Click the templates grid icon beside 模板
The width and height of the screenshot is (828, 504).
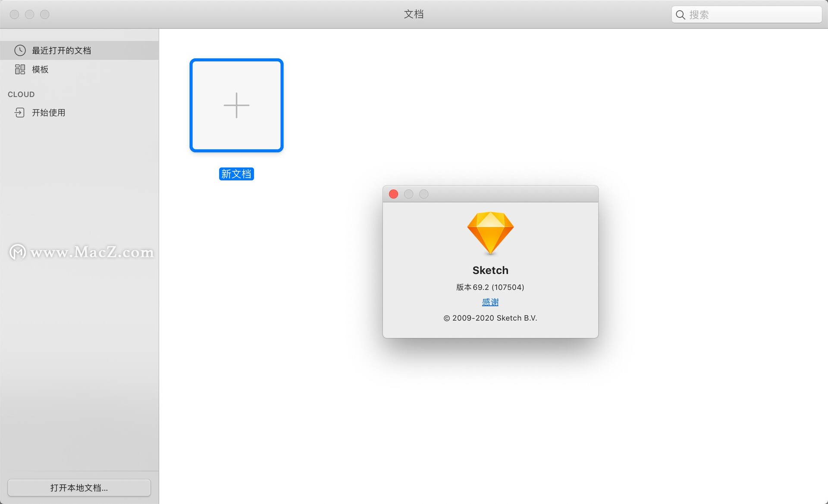(x=20, y=69)
